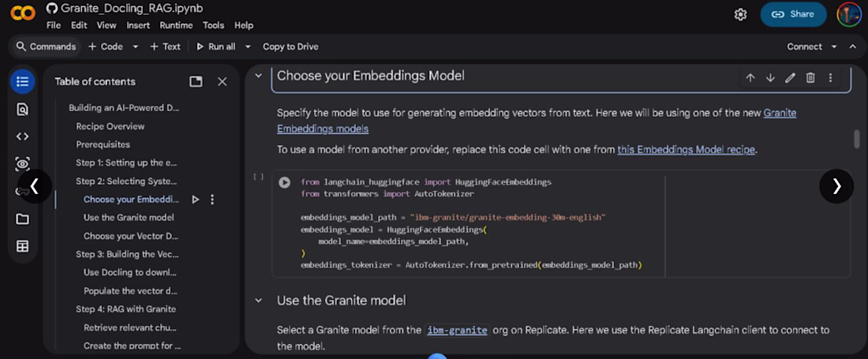Viewport: 868px width, 359px height.
Task: Run the embeddings code cell
Action: point(285,182)
